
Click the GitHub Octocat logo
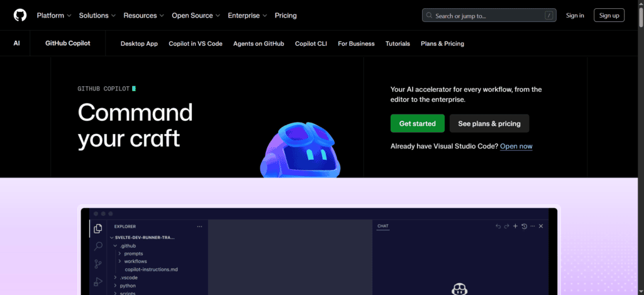pyautogui.click(x=19, y=16)
